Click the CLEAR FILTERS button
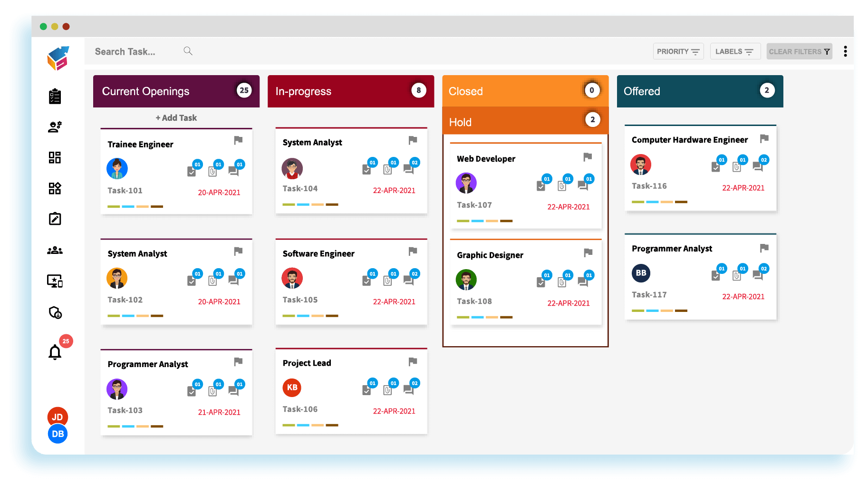The height and width of the screenshot is (485, 868). [x=799, y=51]
